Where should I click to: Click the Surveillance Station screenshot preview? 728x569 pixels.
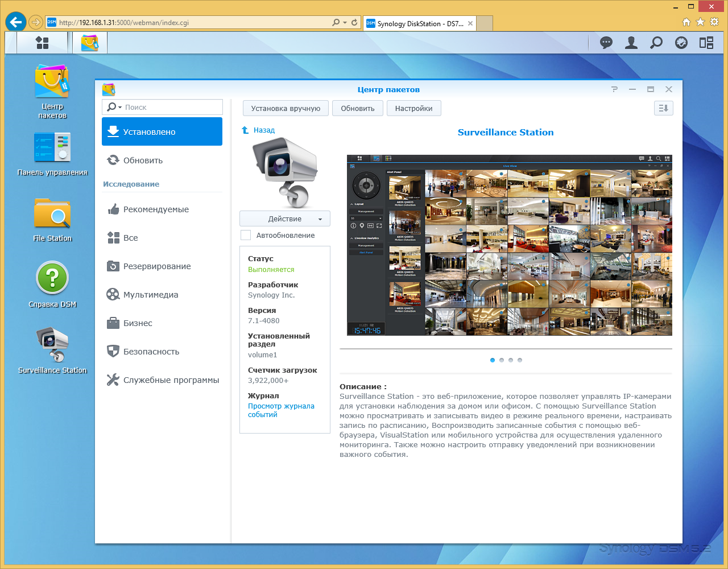[x=510, y=245]
